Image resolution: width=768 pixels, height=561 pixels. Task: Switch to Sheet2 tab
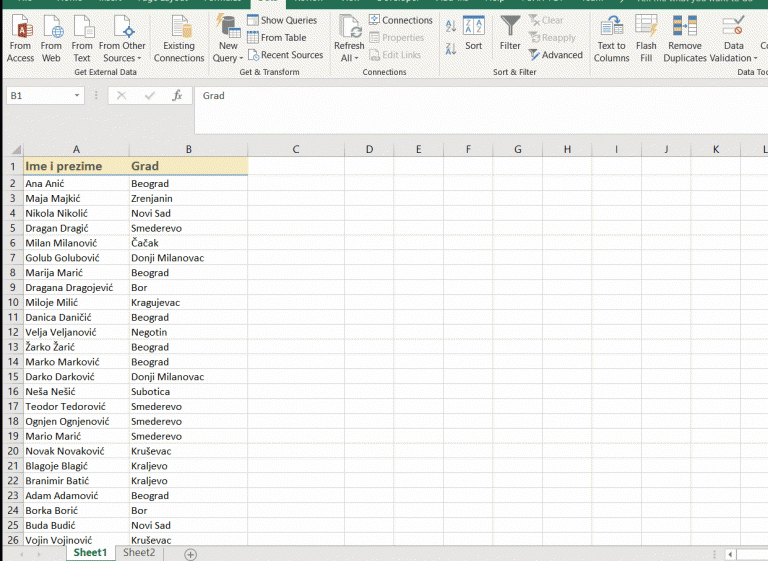(139, 553)
